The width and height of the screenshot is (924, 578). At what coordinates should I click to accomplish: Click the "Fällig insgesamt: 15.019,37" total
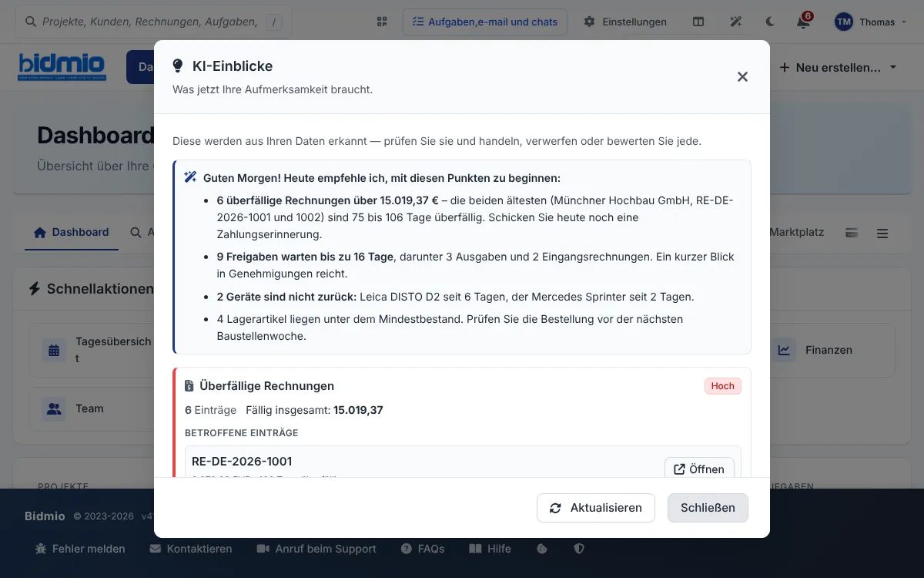314,410
